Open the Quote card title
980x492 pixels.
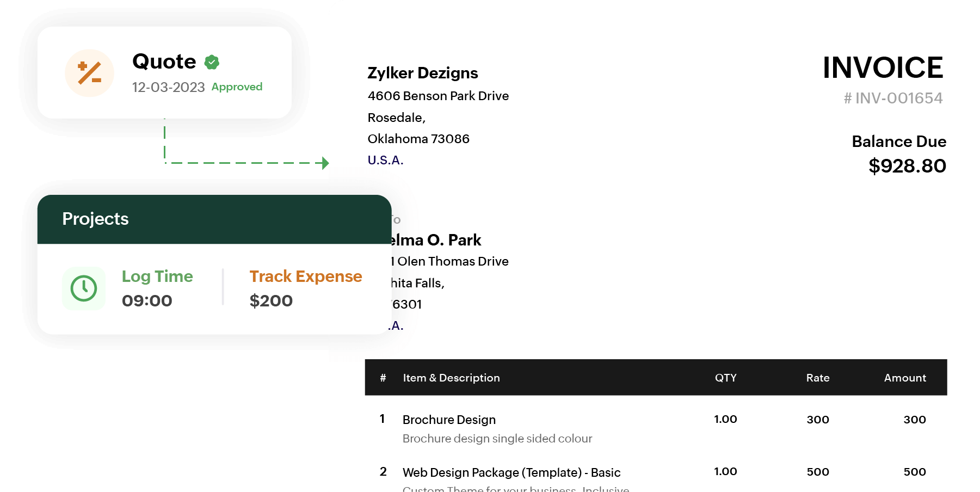[x=164, y=61]
